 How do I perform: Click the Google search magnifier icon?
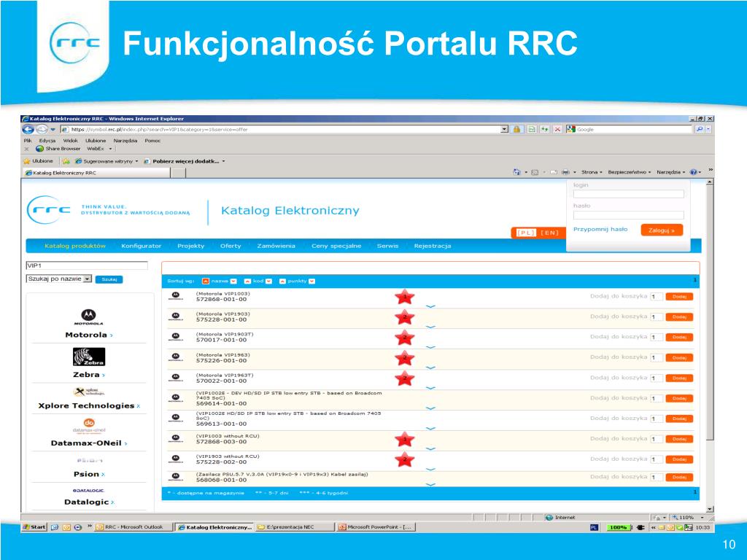(700, 129)
